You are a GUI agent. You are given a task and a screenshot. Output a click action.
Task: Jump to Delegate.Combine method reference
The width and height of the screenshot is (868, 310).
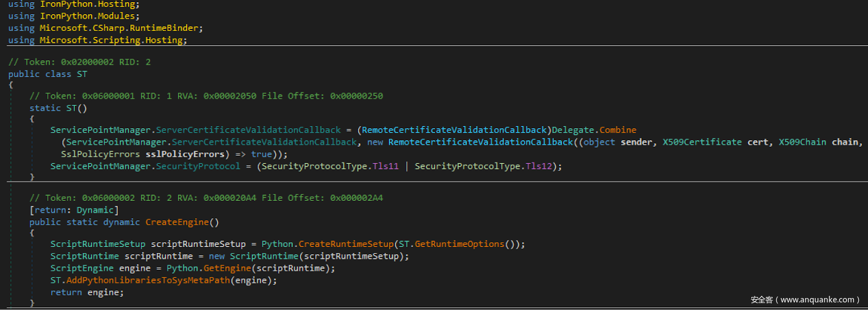617,130
